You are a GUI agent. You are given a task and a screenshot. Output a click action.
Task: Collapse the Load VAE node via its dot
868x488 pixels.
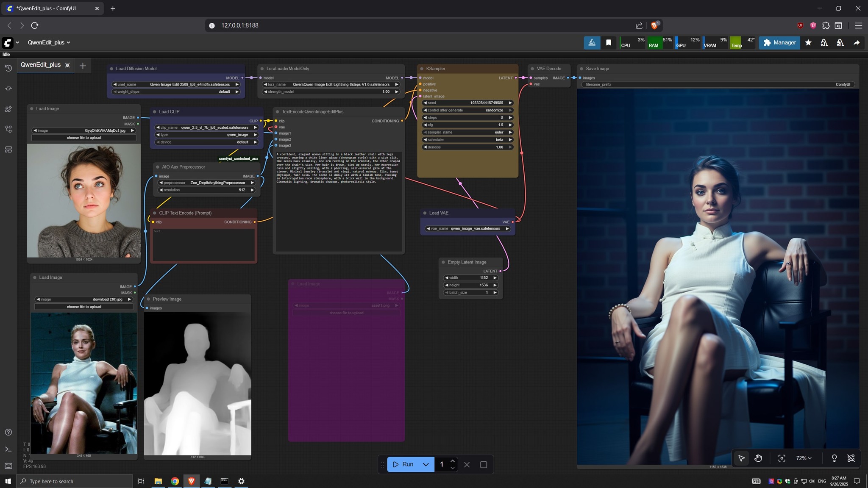425,213
